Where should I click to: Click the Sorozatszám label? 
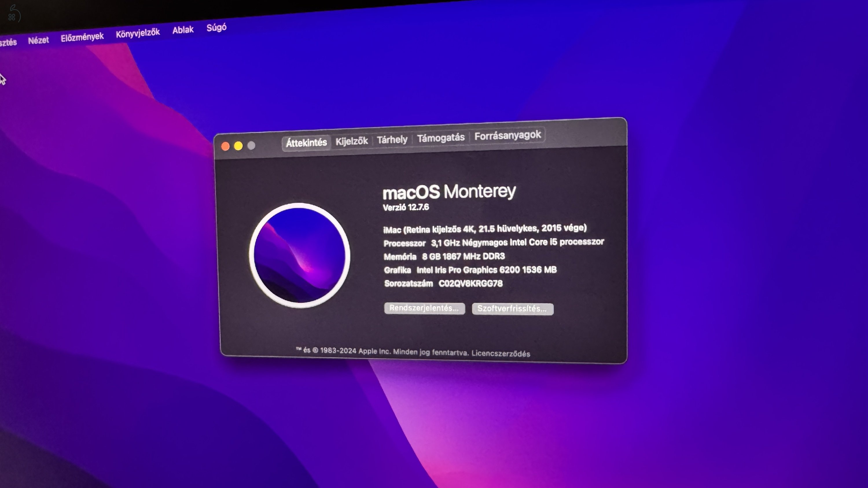(x=408, y=283)
